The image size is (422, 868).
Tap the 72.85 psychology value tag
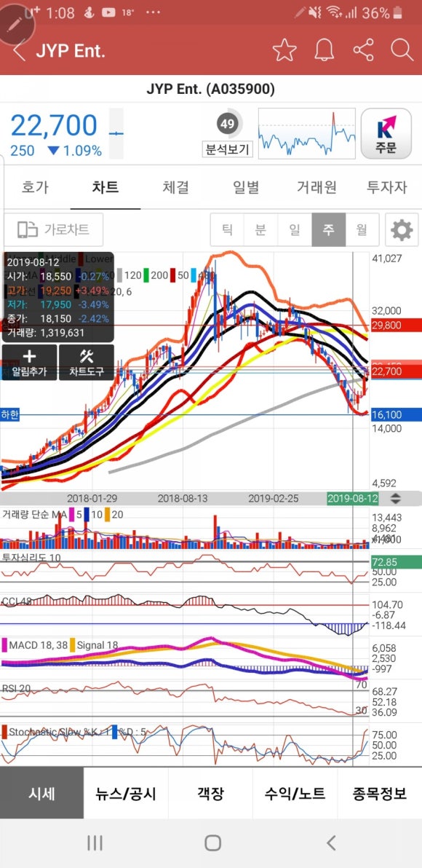(x=396, y=562)
